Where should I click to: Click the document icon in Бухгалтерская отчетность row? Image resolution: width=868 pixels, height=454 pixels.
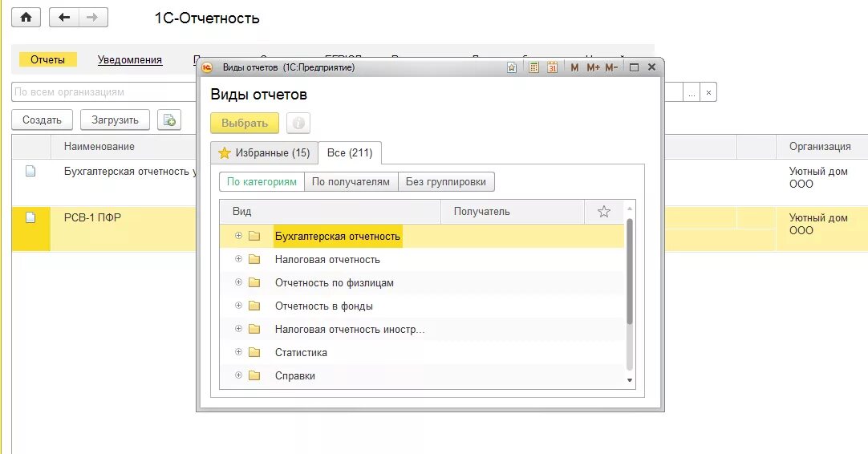click(x=30, y=171)
